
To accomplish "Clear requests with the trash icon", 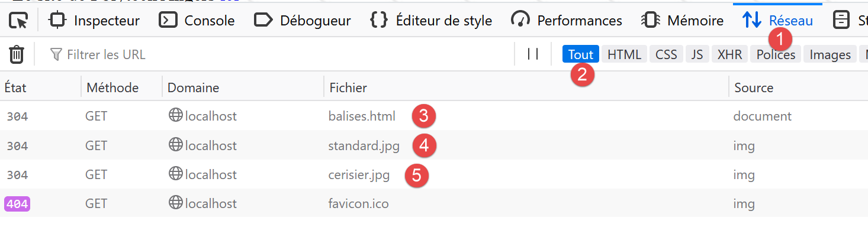I will pyautogui.click(x=17, y=55).
